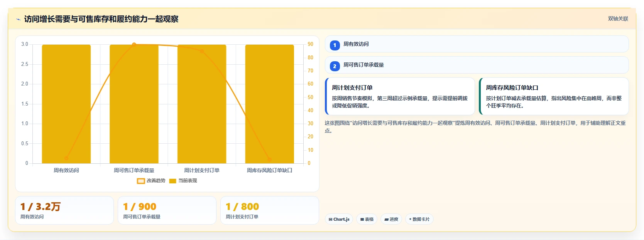Click the 双轴关联 label in the header
This screenshot has height=240, width=644.
click(618, 19)
